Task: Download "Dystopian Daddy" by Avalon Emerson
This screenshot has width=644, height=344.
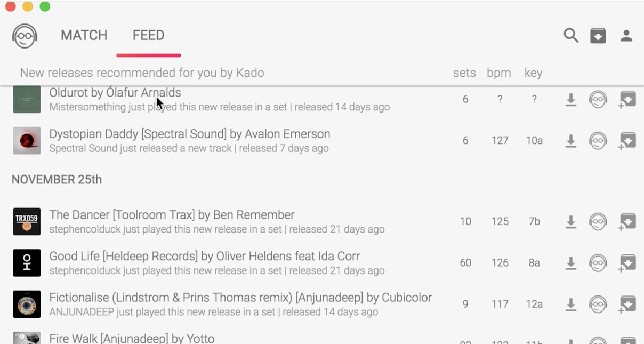Action: [571, 141]
